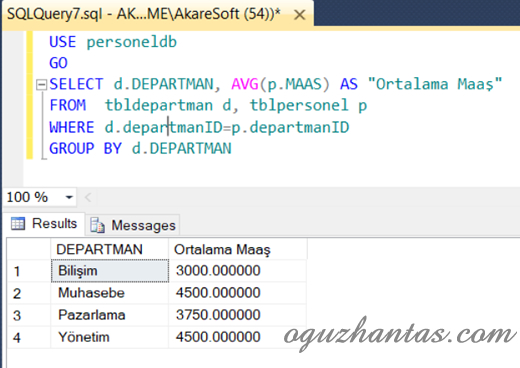Click the Ortalama Maaş column header
520x368 pixels.
pyautogui.click(x=238, y=249)
